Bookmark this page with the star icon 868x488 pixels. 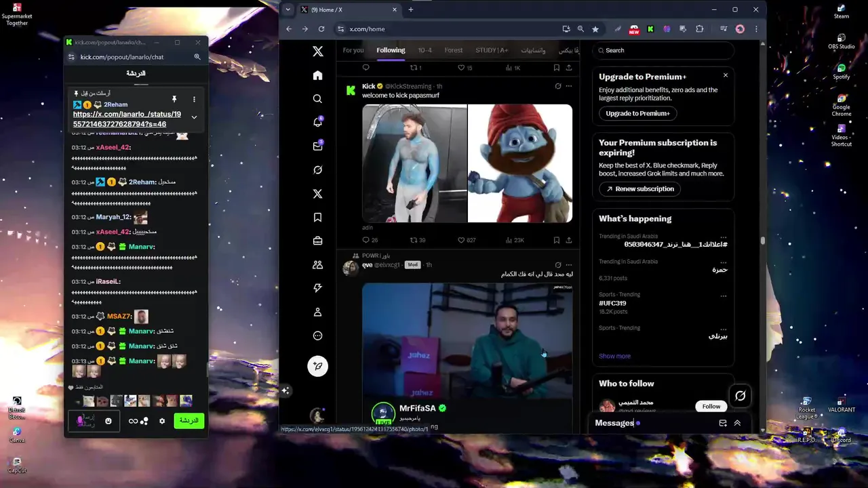(595, 29)
